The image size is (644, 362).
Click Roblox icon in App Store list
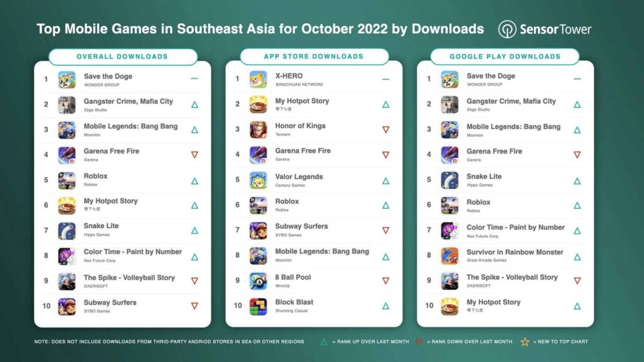pos(258,206)
